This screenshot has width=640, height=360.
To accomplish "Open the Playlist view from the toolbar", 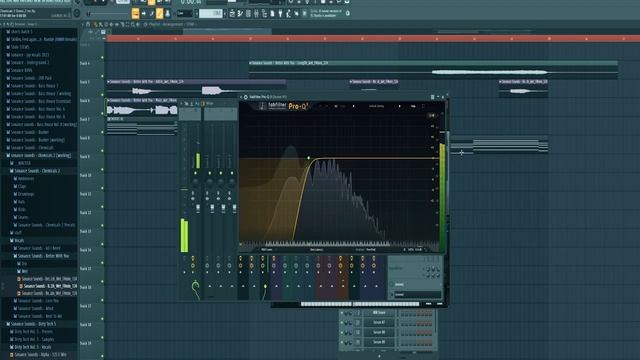I will pyautogui.click(x=233, y=13).
